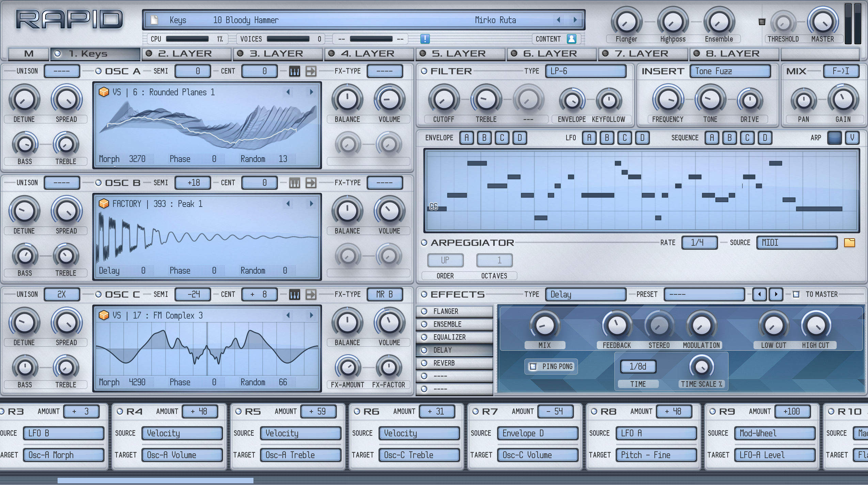Open arpeggiator SOURCE dropdown MIDI
Screen dimensions: 868x485
[x=797, y=243]
